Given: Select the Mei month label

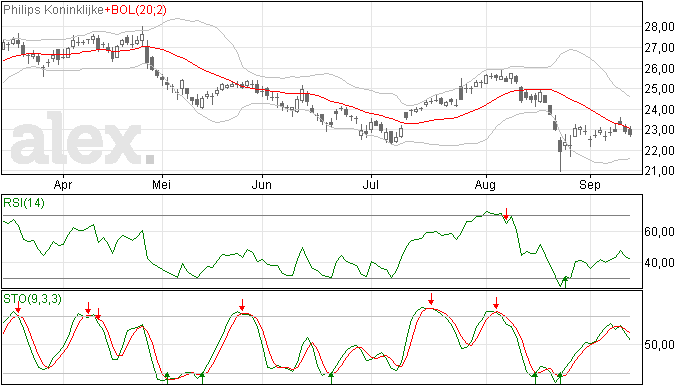Looking at the screenshot, I should click(x=161, y=185).
